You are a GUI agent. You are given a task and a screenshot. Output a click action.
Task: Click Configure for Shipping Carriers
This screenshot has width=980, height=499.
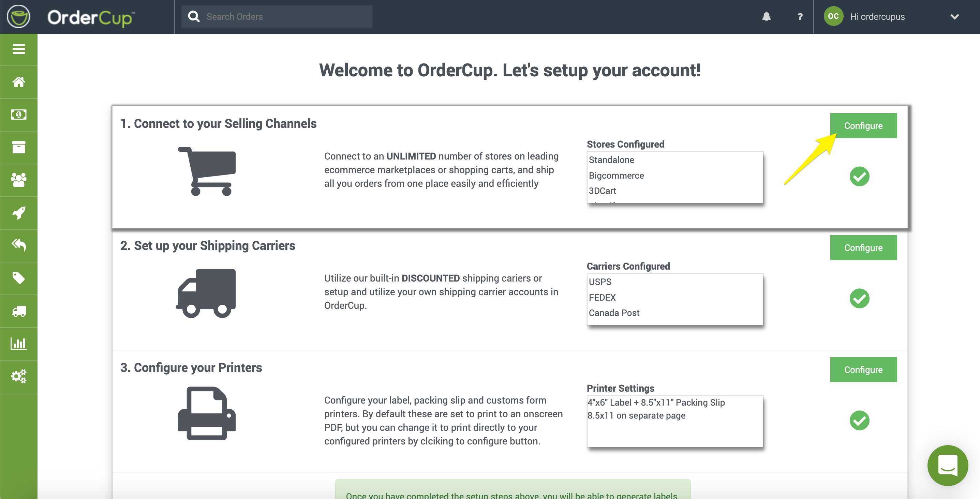[x=863, y=247]
